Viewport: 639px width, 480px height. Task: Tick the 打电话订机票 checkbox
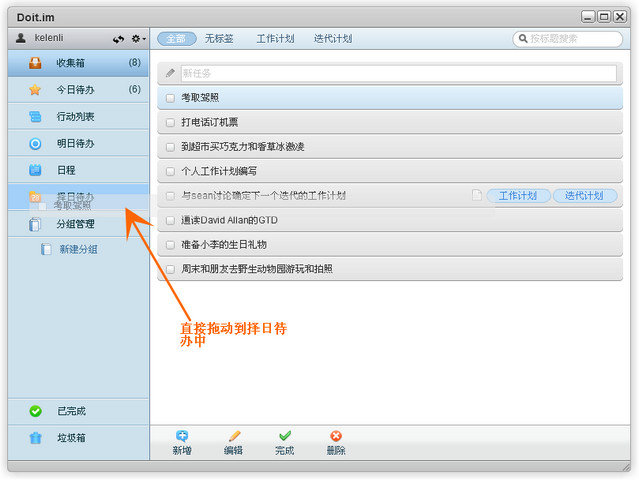[x=170, y=123]
